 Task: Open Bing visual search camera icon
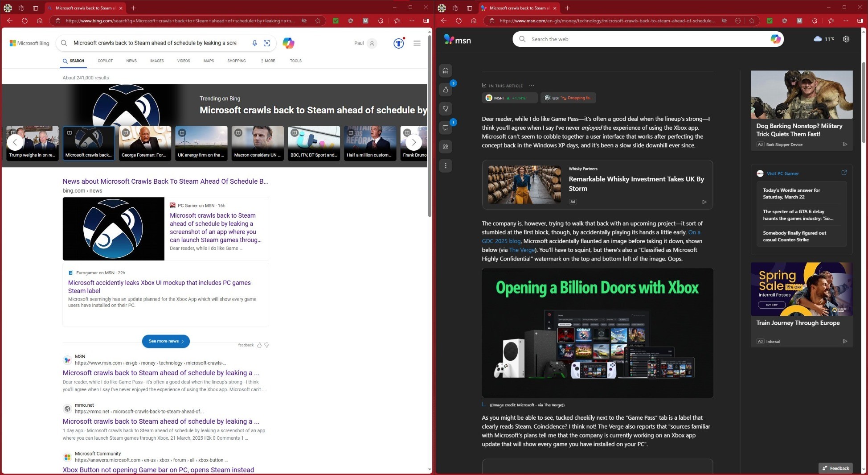(x=267, y=43)
